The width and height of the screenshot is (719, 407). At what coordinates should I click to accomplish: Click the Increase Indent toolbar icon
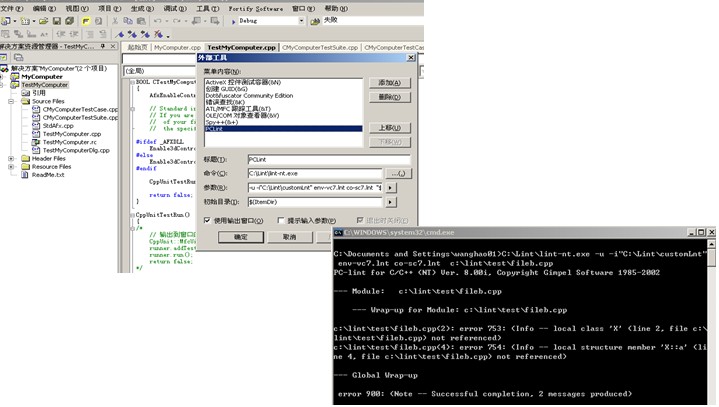click(x=73, y=34)
